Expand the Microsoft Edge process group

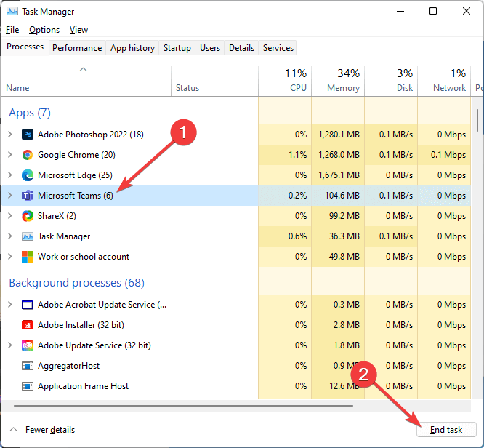(x=10, y=175)
